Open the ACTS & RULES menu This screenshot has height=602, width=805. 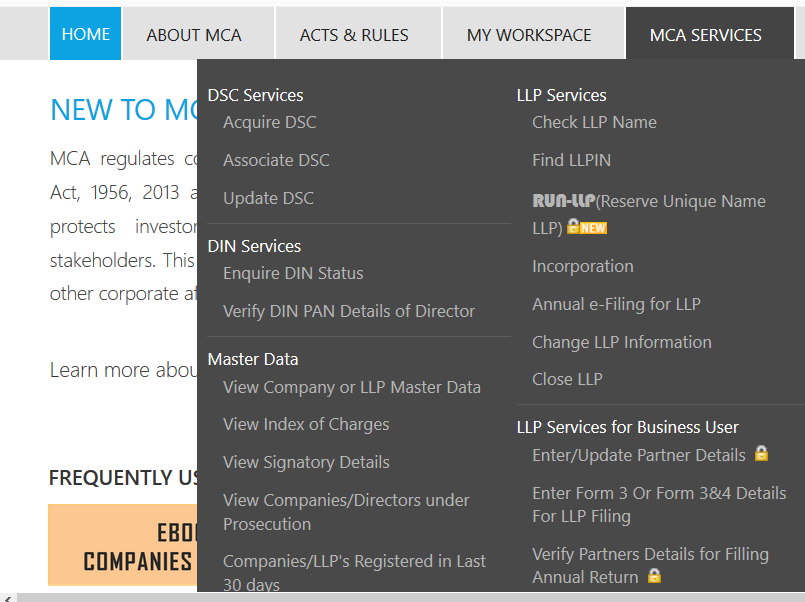coord(354,35)
